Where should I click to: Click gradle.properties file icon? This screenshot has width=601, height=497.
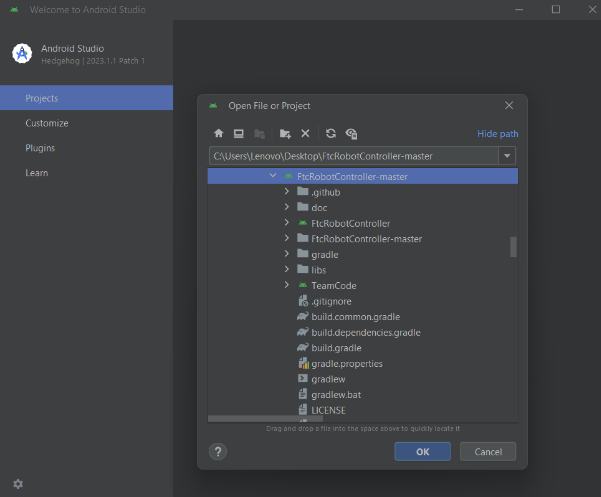(x=303, y=363)
